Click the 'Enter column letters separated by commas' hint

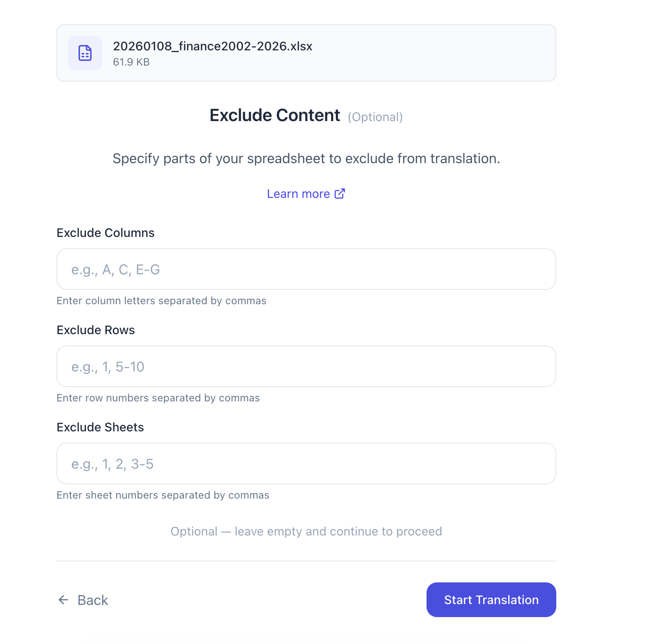pyautogui.click(x=161, y=301)
